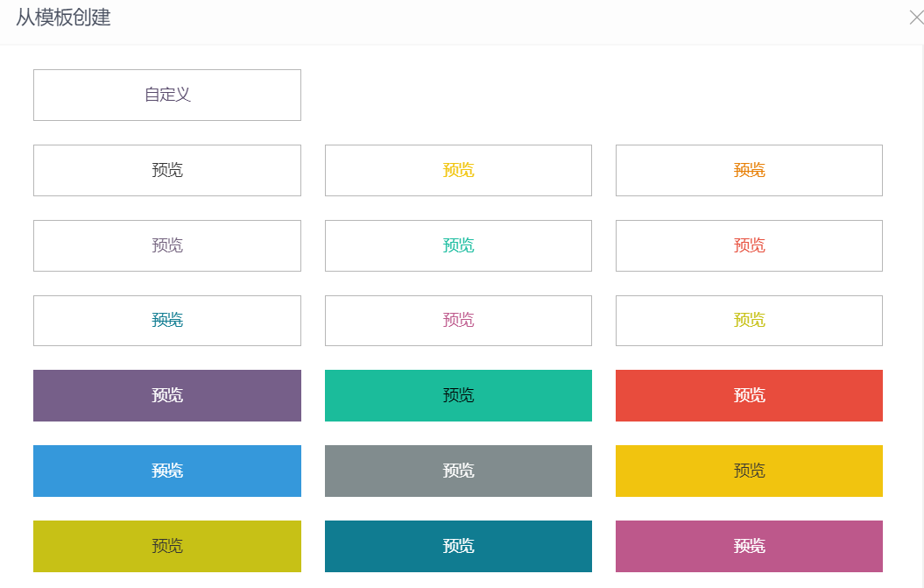The width and height of the screenshot is (924, 588).
Task: Close the 从模板创建 dialog
Action: point(915,18)
